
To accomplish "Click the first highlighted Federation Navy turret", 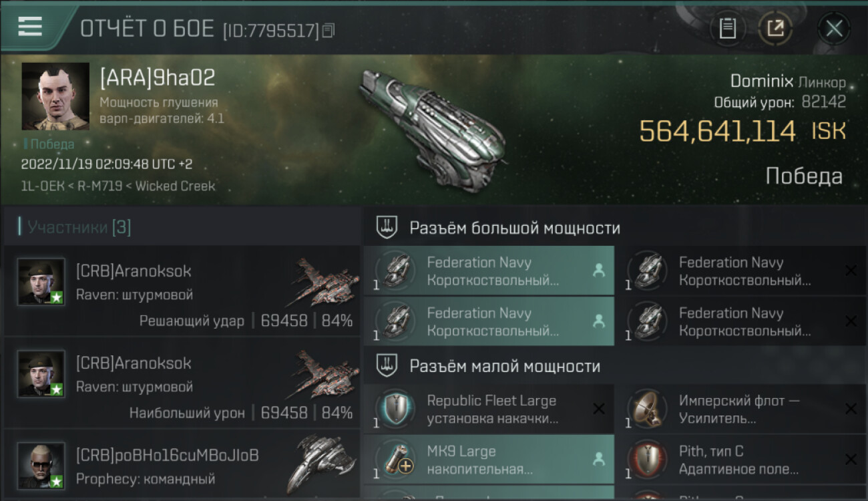I will [488, 271].
